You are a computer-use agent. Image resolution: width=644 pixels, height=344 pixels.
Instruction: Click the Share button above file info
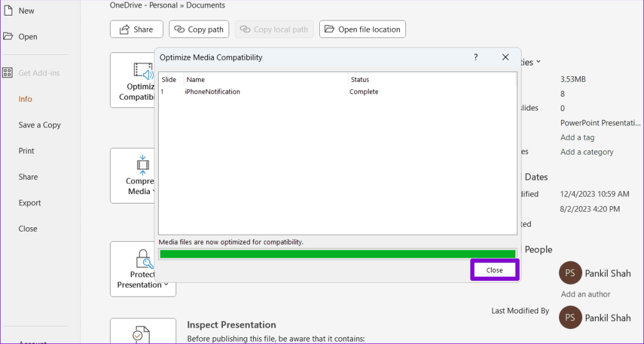tap(136, 29)
